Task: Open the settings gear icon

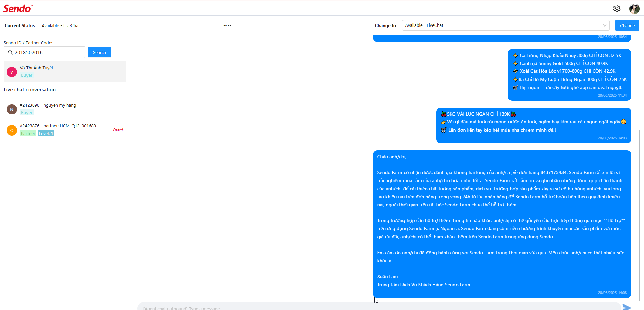Action: coord(617,8)
